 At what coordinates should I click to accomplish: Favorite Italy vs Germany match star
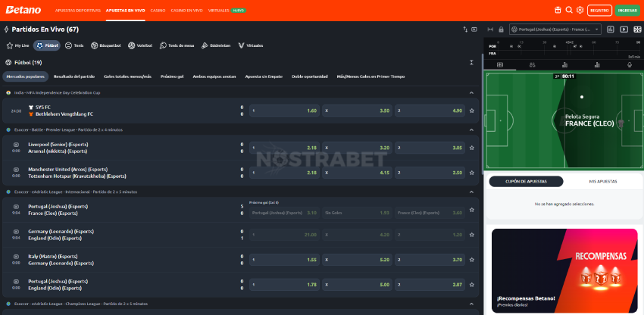pos(472,260)
